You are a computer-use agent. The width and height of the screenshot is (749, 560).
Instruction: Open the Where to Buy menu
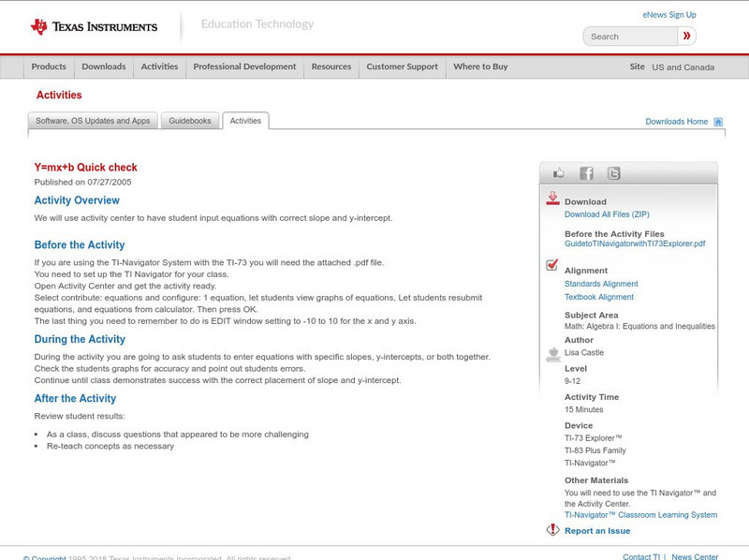pos(480,66)
